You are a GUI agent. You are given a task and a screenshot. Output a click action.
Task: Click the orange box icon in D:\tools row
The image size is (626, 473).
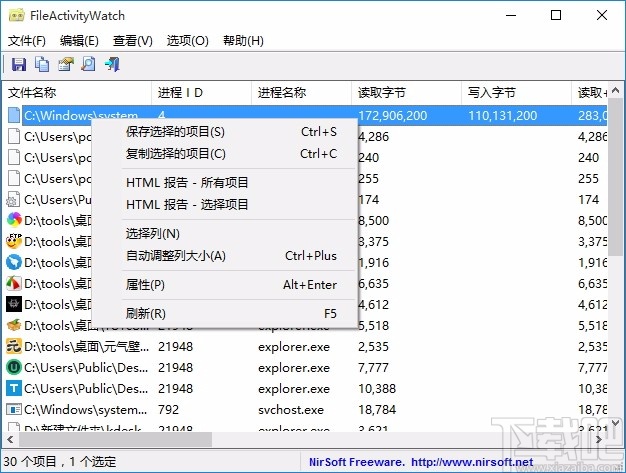pos(14,325)
